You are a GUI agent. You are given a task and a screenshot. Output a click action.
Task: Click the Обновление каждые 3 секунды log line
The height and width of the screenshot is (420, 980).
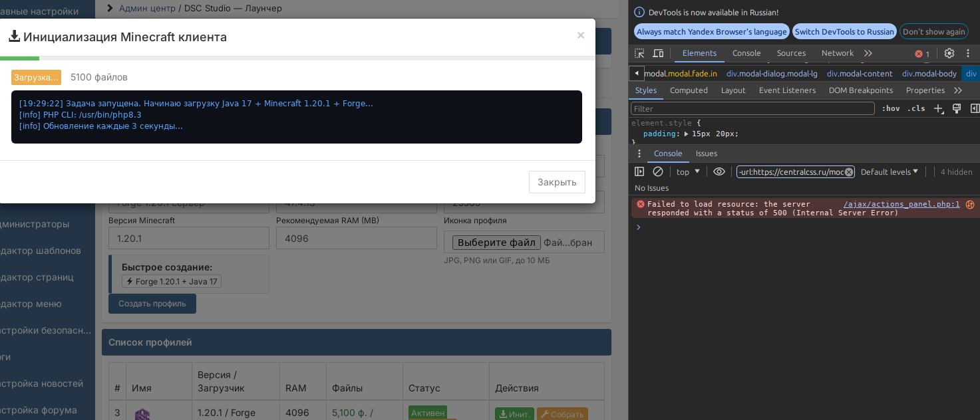point(101,126)
